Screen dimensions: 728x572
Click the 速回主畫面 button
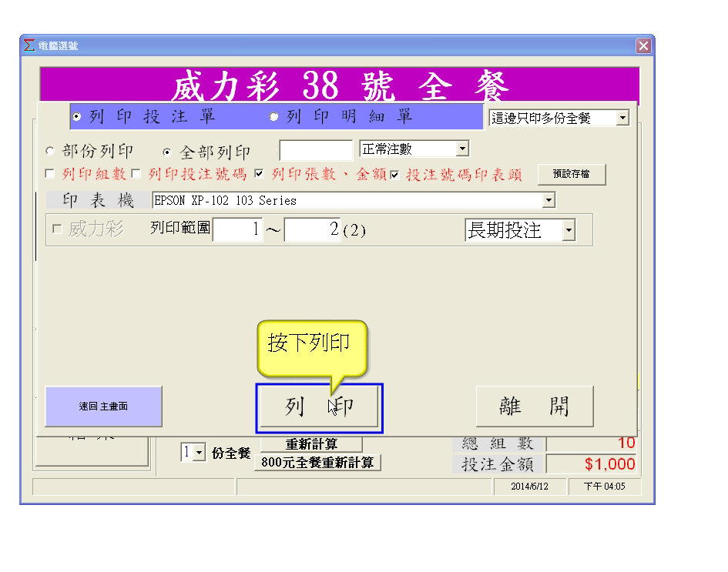click(103, 406)
